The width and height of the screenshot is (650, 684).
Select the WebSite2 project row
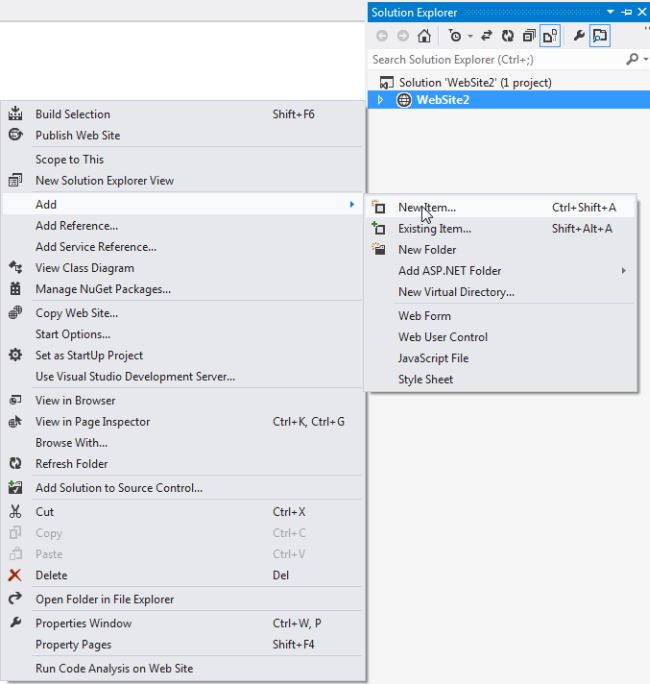(509, 100)
